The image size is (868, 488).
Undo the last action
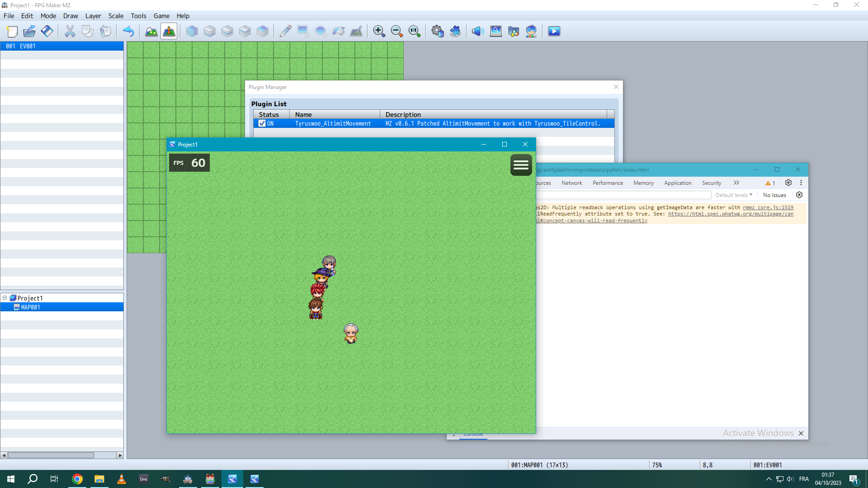[x=128, y=31]
